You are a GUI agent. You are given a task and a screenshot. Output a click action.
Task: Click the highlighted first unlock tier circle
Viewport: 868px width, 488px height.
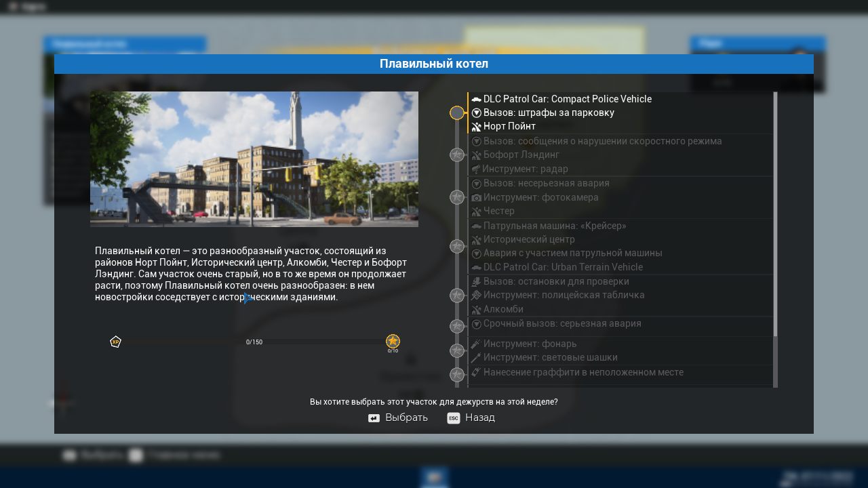pyautogui.click(x=457, y=113)
